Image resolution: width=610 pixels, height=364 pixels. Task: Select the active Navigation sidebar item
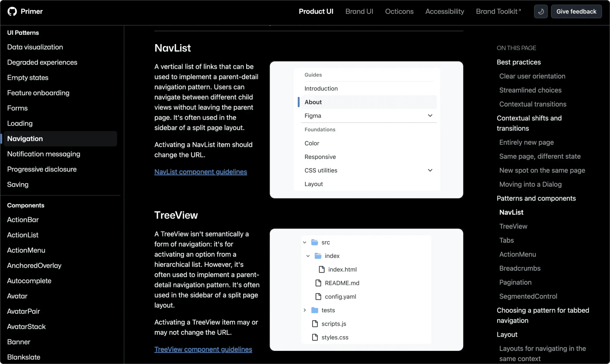click(x=60, y=139)
